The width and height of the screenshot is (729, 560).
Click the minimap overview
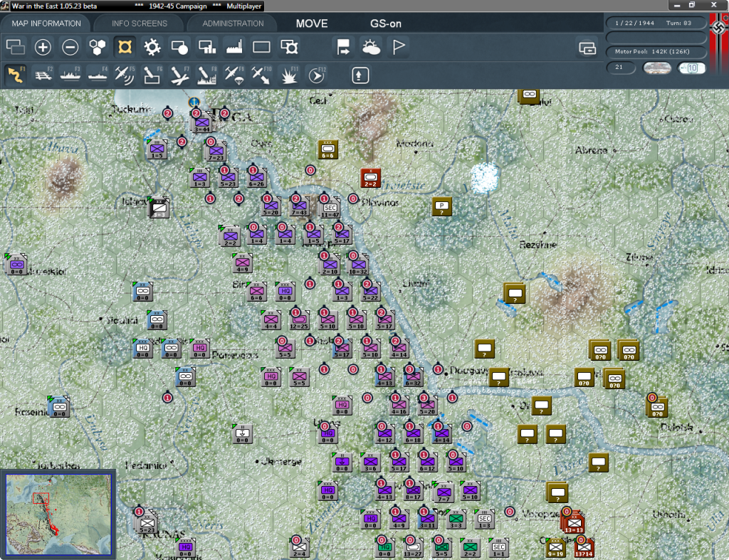(58, 514)
